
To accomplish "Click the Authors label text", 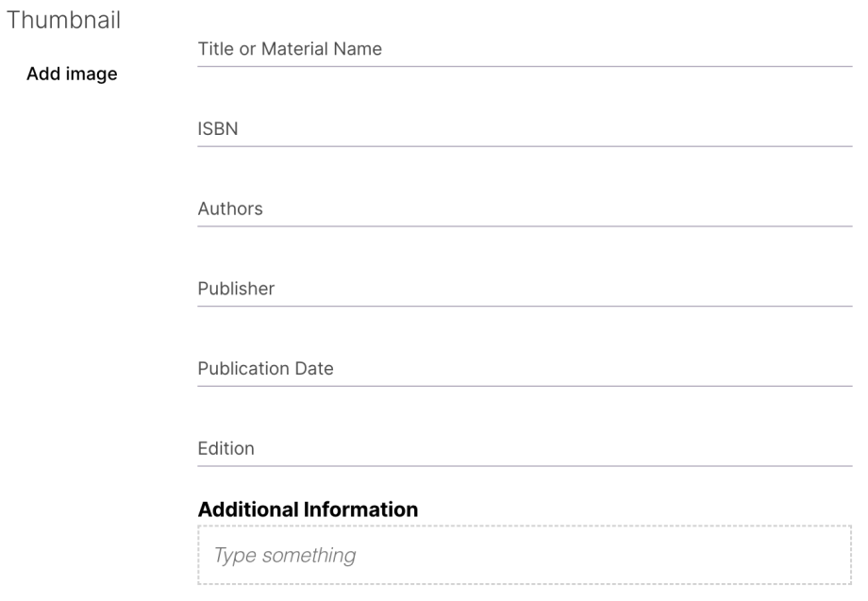I will click(230, 209).
